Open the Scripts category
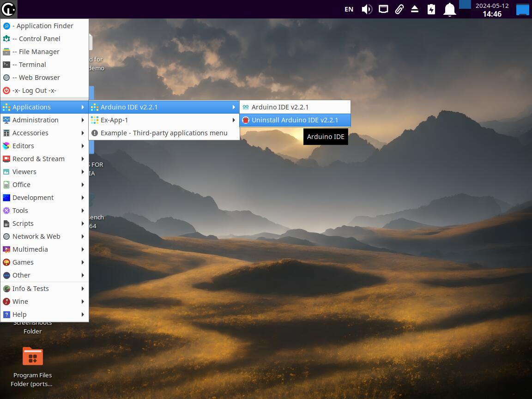The width and height of the screenshot is (532, 399). pos(44,223)
